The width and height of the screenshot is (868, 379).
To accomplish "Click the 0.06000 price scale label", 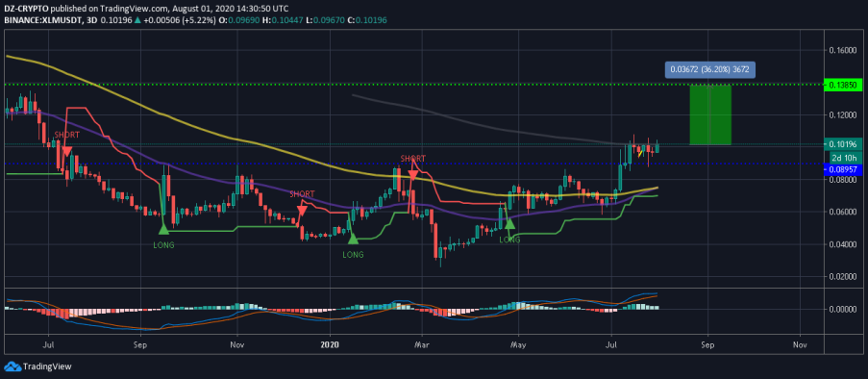I will coord(844,212).
